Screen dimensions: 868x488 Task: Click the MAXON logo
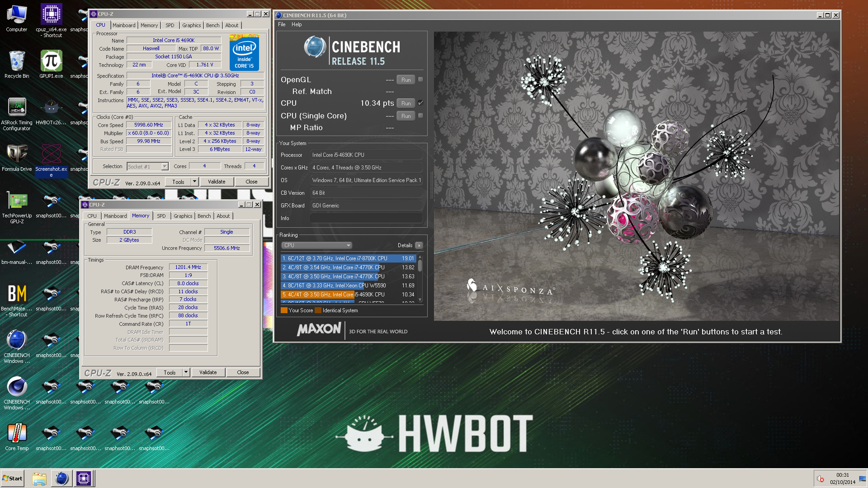[319, 329]
